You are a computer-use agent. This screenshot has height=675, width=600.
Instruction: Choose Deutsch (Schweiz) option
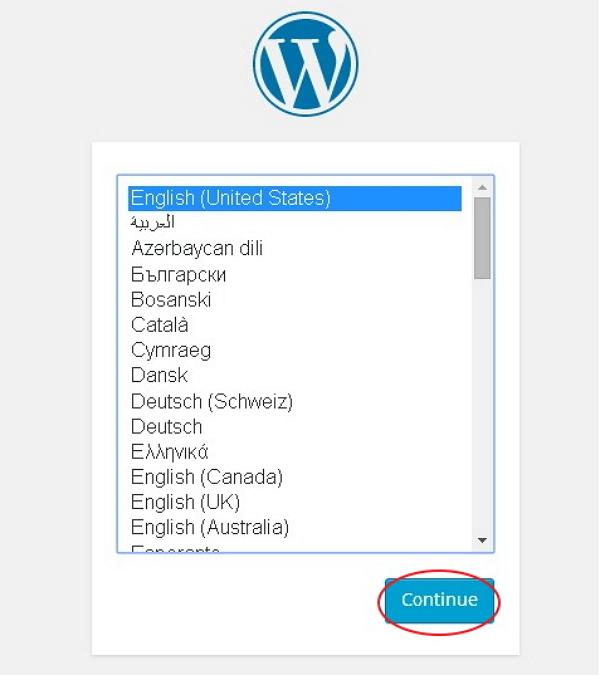[211, 401]
